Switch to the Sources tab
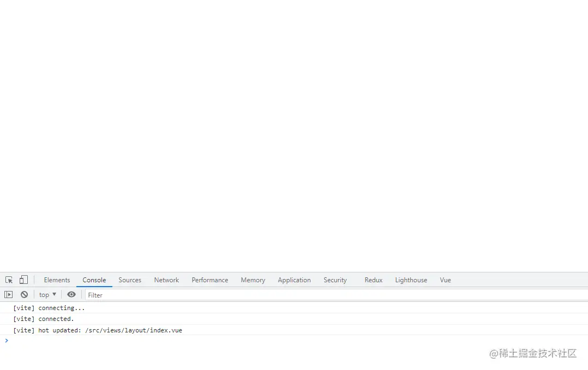 (x=130, y=280)
